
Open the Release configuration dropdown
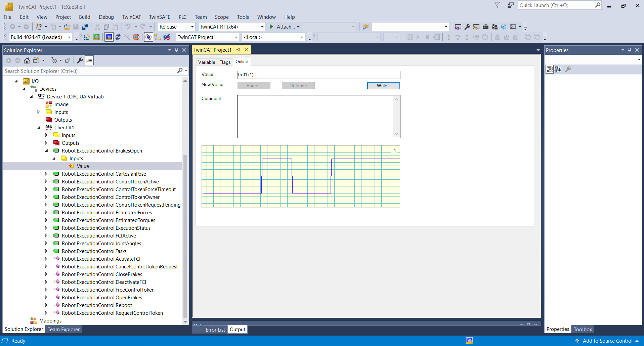[x=192, y=27]
